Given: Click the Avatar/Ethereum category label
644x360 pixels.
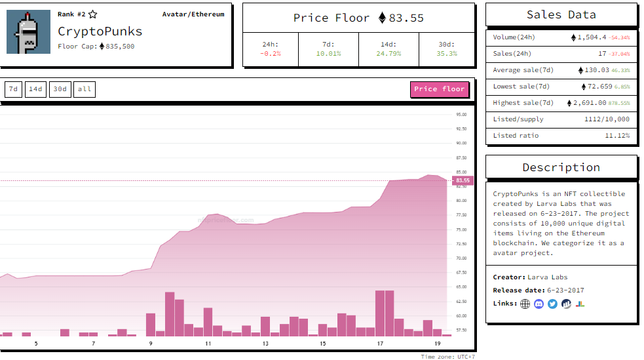Looking at the screenshot, I should (193, 14).
